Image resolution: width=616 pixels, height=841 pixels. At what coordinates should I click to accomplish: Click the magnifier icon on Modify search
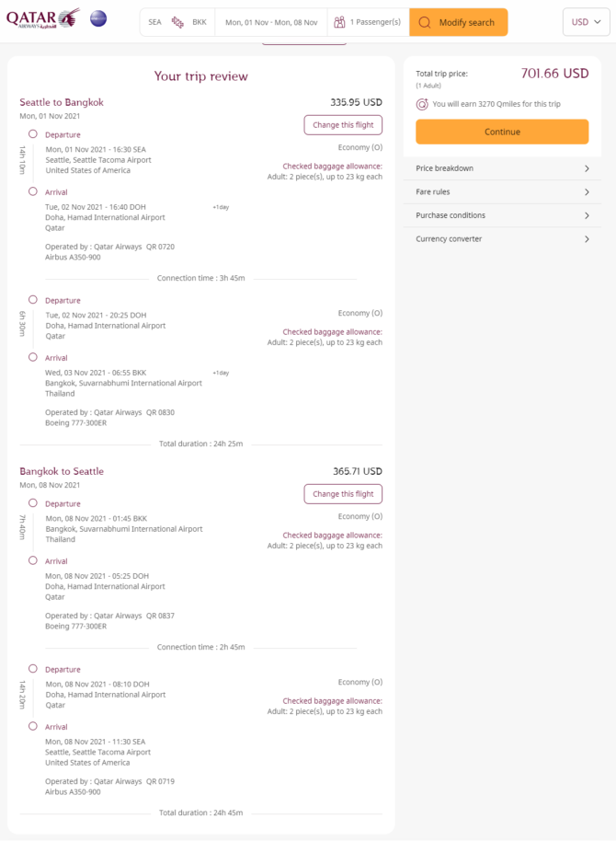click(x=425, y=22)
